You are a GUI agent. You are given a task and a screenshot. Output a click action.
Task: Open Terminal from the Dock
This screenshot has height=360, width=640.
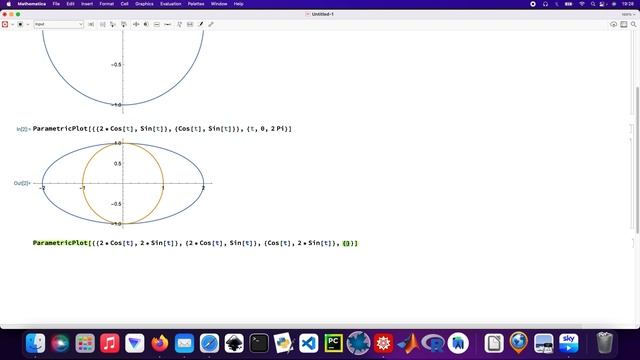click(259, 343)
